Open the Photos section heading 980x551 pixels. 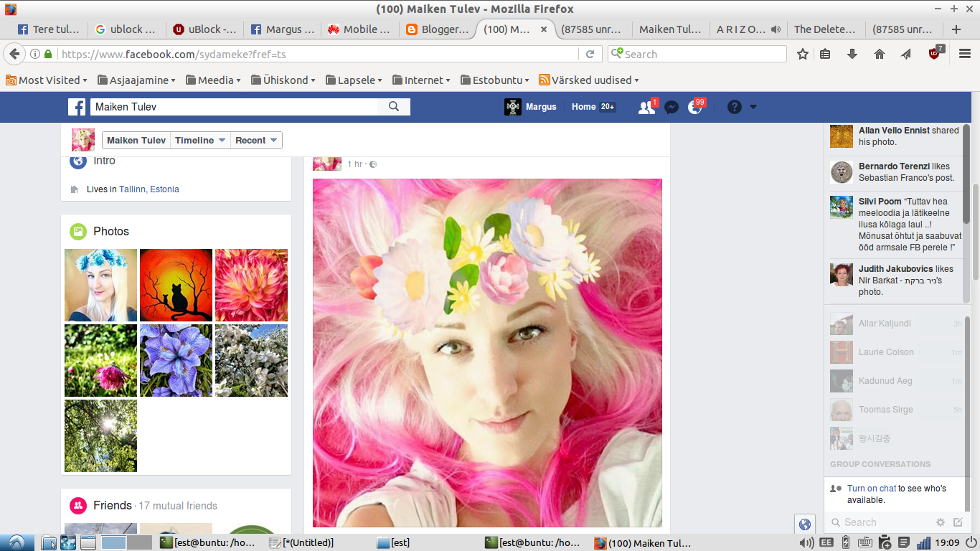click(111, 232)
